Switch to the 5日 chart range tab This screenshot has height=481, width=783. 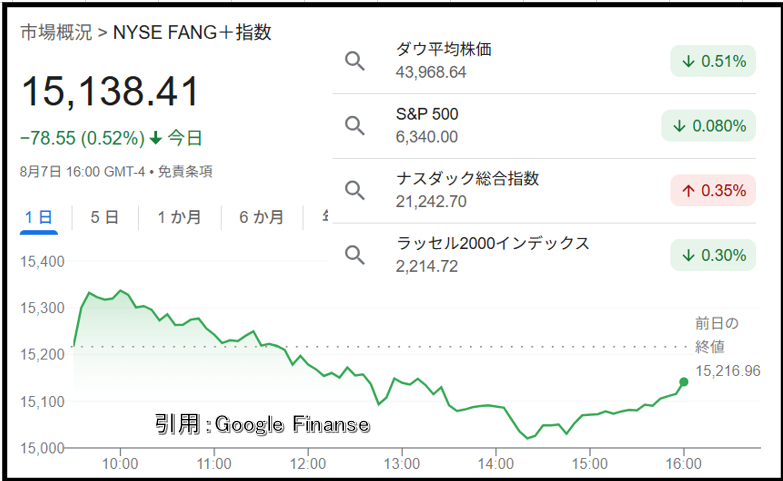pyautogui.click(x=104, y=218)
